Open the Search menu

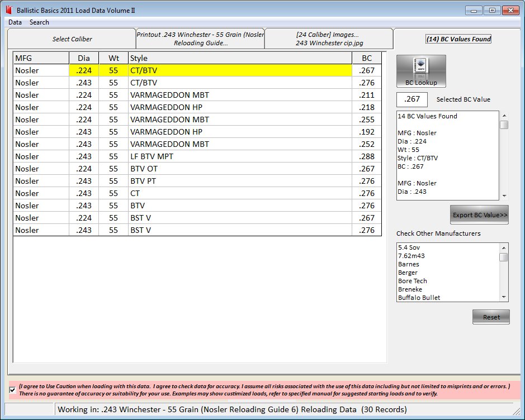pos(39,22)
